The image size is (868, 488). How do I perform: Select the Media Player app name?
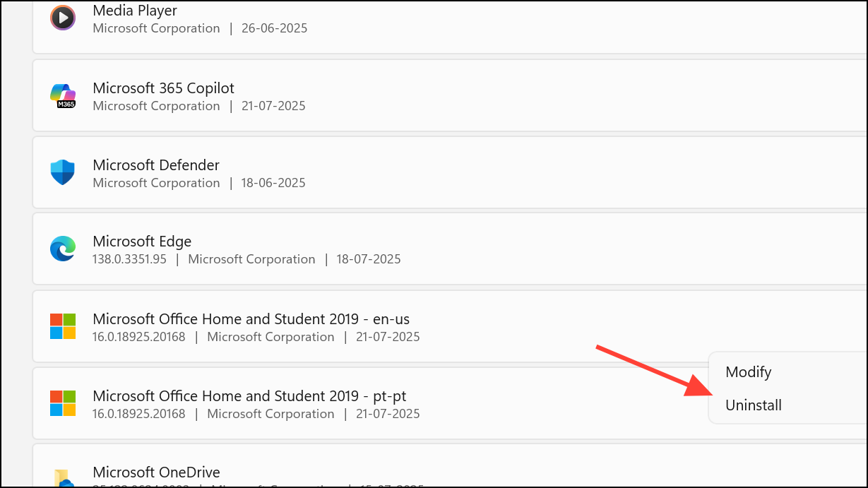[x=135, y=11]
